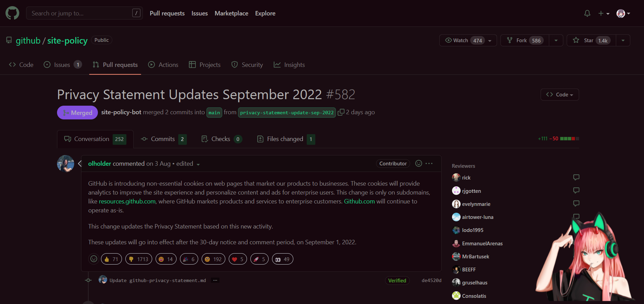This screenshot has width=644, height=304.
Task: Open the comment options ellipsis menu
Action: coord(429,163)
